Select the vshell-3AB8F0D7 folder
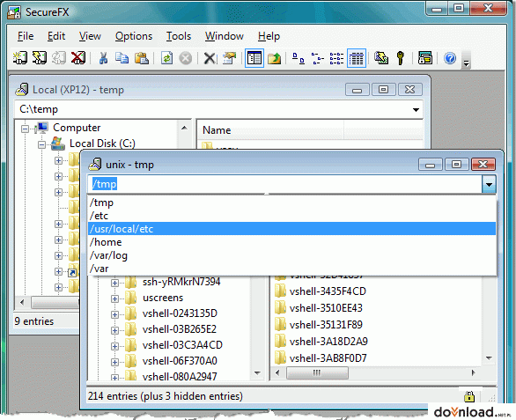The width and height of the screenshot is (516, 420). tap(328, 358)
